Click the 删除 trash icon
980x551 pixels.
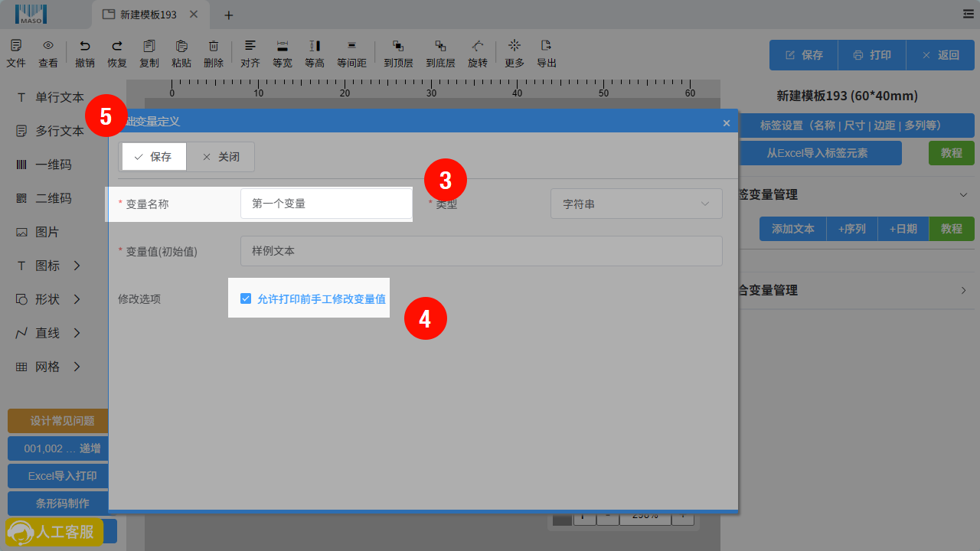214,46
